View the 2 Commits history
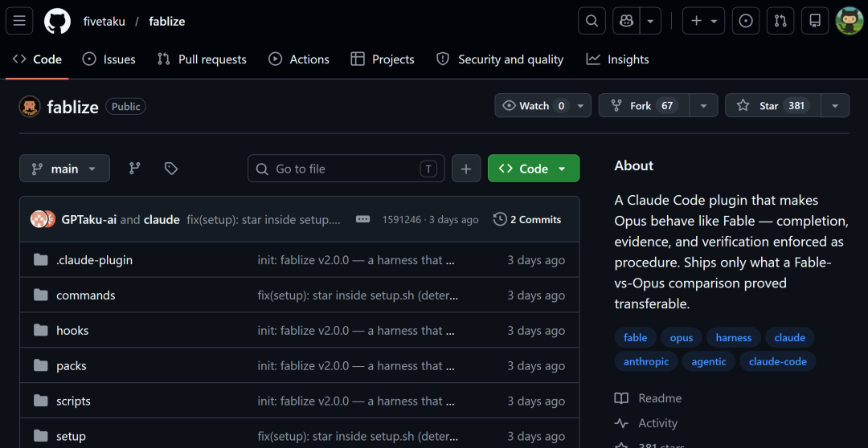The image size is (868, 448). (x=527, y=219)
